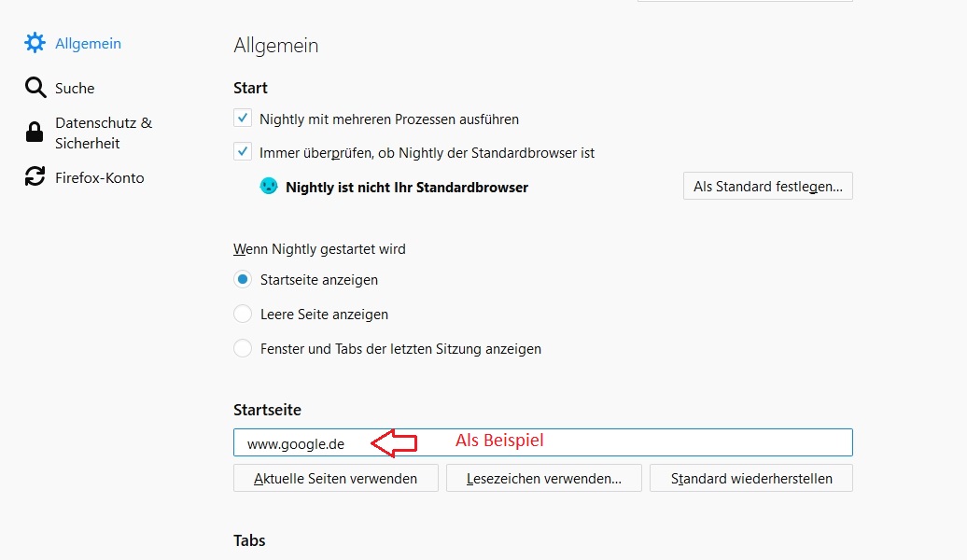Click the red arrow annotation

point(393,442)
